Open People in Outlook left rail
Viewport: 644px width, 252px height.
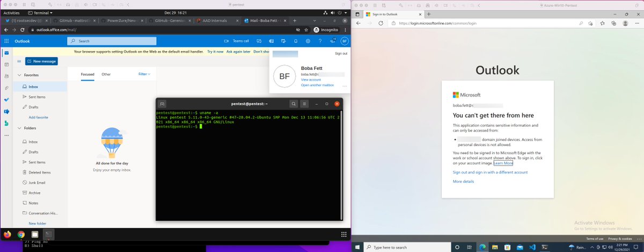click(6, 77)
